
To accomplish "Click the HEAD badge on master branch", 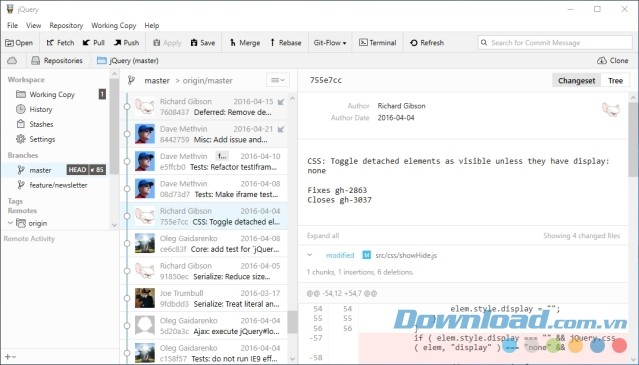I will point(77,170).
